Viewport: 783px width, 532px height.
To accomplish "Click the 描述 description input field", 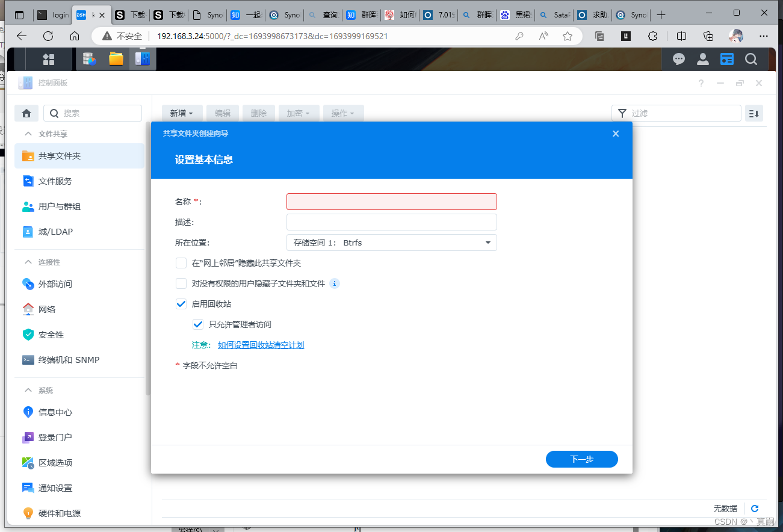I will [x=392, y=222].
